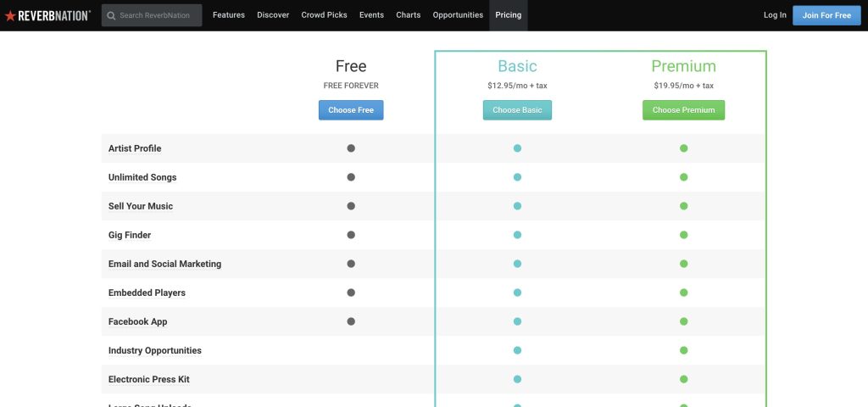This screenshot has height=407, width=868.
Task: Open the Discover menu item
Action: point(273,15)
